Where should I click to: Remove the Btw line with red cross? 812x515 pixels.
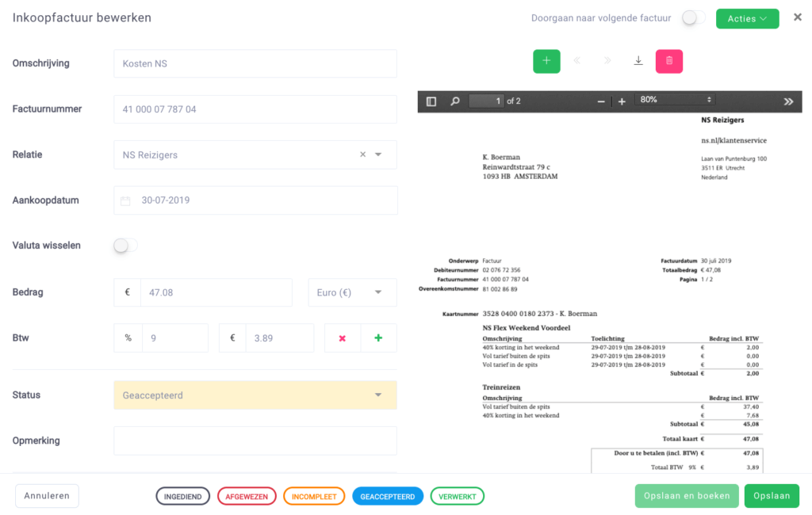coord(343,338)
